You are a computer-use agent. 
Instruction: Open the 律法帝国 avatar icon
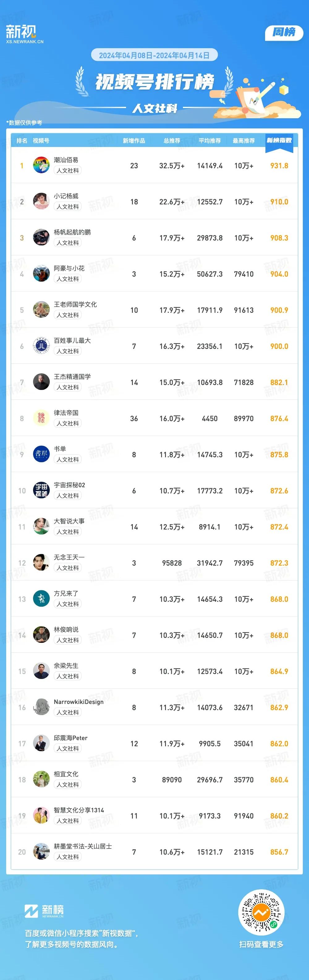pos(41,418)
